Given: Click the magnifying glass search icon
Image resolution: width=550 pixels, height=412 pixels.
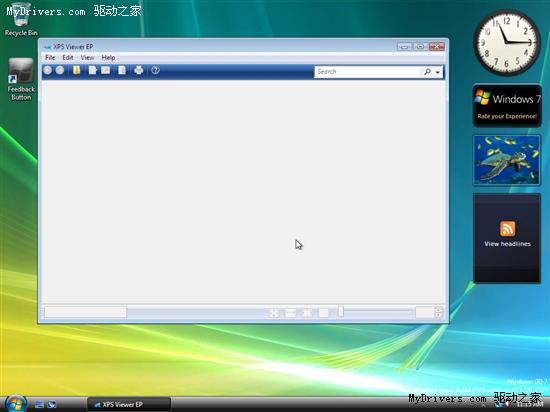Looking at the screenshot, I should [x=427, y=72].
